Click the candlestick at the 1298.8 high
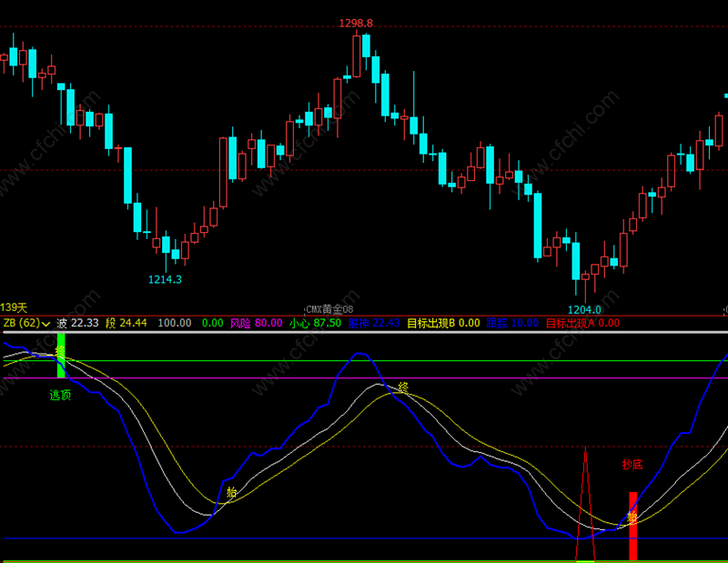 click(357, 55)
